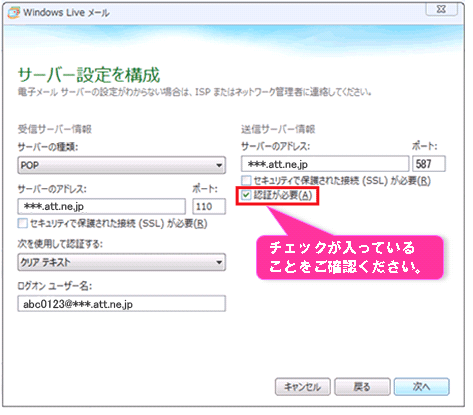
Task: Click the pink callout confirmation note
Action: point(350,257)
